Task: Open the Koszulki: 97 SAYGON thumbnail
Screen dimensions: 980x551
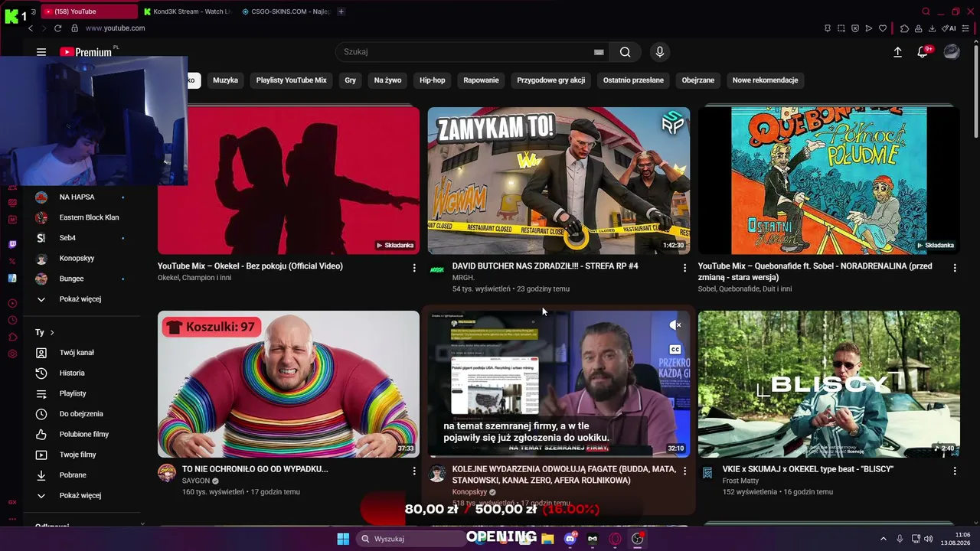Action: click(x=289, y=384)
